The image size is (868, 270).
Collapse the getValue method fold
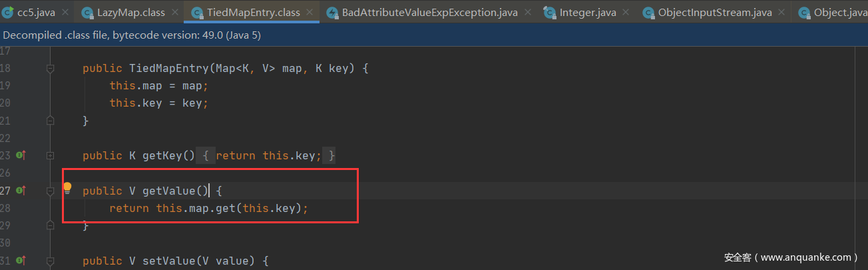pos(50,191)
